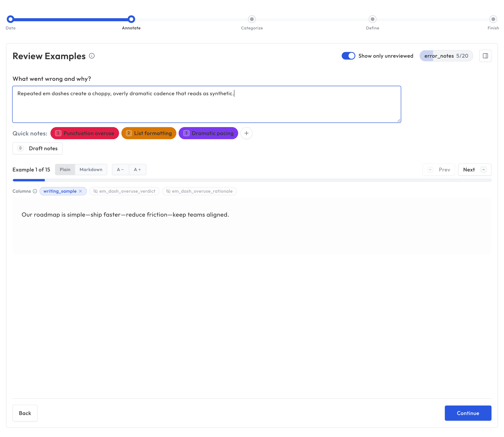
Task: Increase font size with A+ button
Action: 138,169
